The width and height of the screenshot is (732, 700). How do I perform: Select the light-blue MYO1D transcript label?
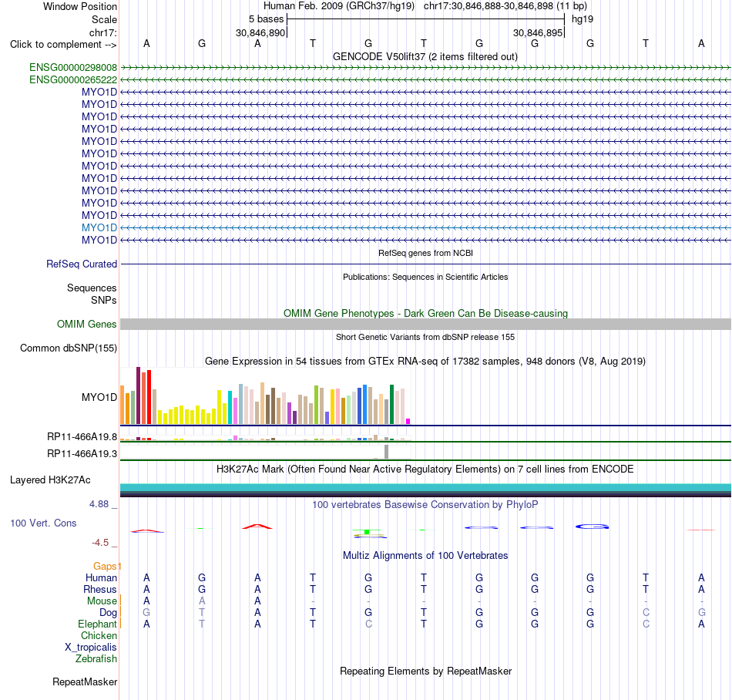(x=99, y=228)
